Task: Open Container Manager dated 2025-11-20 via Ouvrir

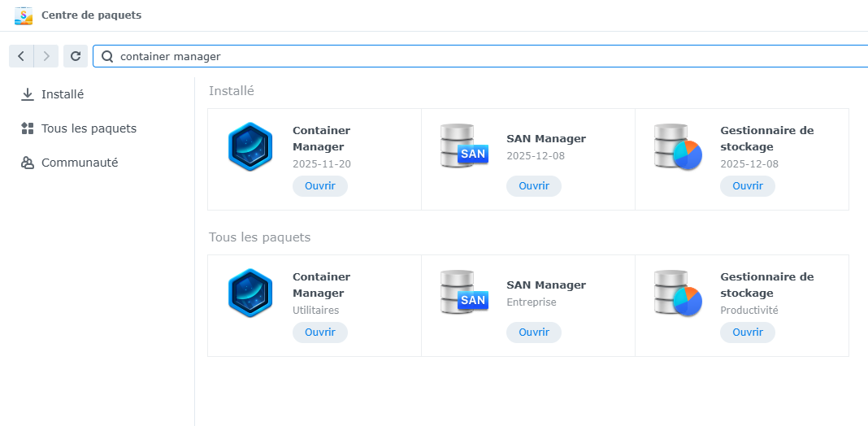Action: click(320, 186)
